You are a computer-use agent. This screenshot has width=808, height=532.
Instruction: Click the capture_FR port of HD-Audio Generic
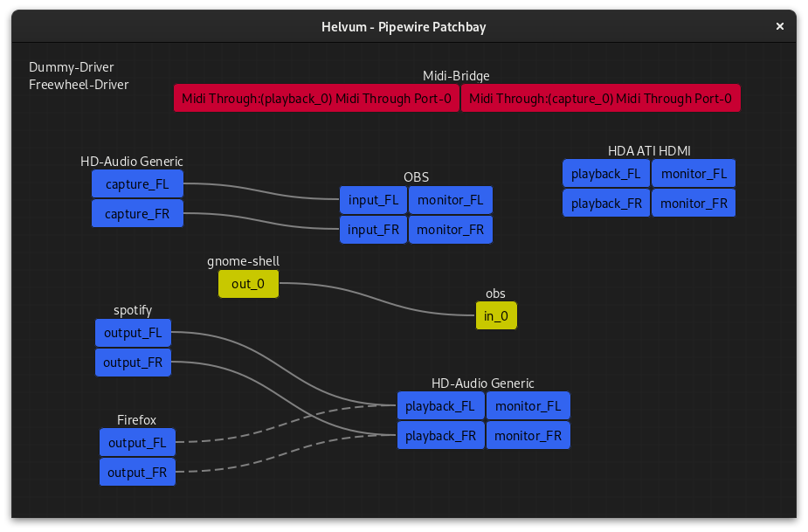point(137,213)
